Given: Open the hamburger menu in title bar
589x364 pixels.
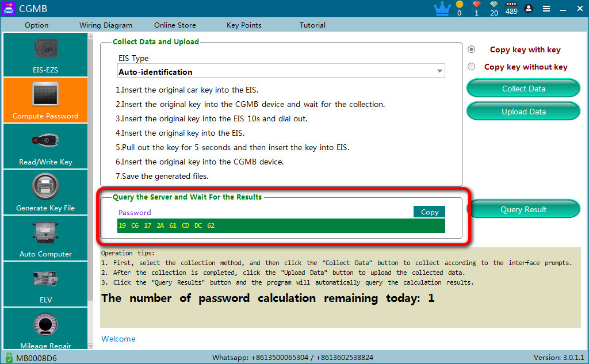Looking at the screenshot, I should pos(546,9).
